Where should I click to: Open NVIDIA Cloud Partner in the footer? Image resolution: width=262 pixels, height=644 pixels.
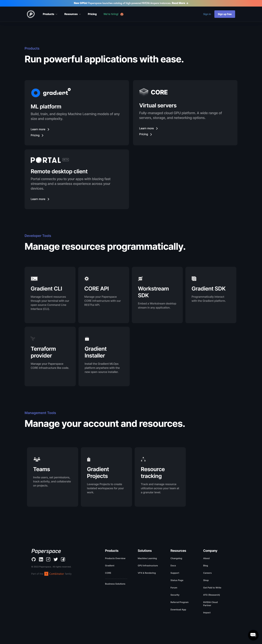[x=210, y=604]
